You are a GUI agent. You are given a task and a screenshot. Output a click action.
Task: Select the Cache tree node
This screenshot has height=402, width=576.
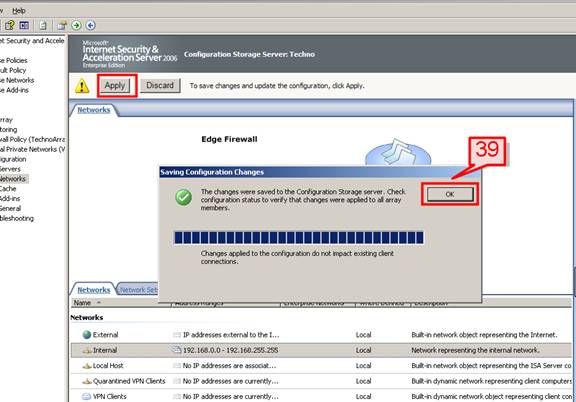[8, 189]
